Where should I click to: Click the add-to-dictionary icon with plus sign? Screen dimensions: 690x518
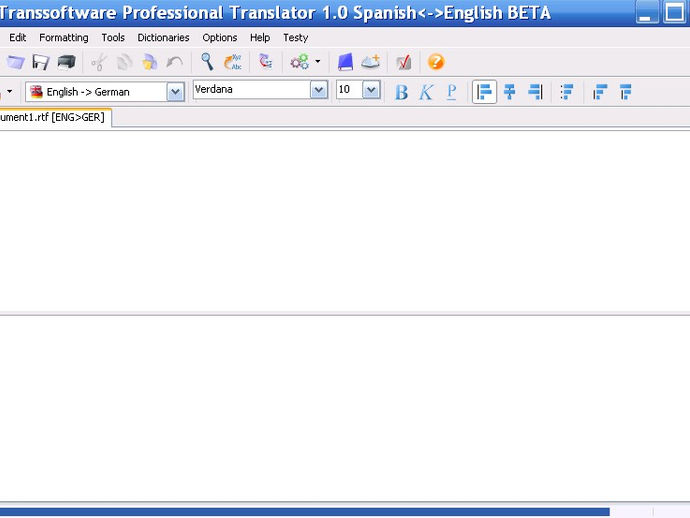[371, 62]
